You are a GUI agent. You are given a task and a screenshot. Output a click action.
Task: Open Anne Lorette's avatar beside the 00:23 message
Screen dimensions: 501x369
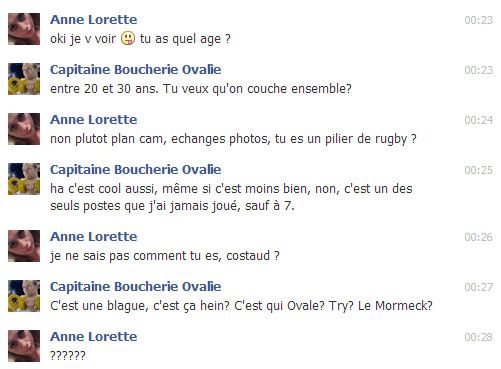coord(24,29)
